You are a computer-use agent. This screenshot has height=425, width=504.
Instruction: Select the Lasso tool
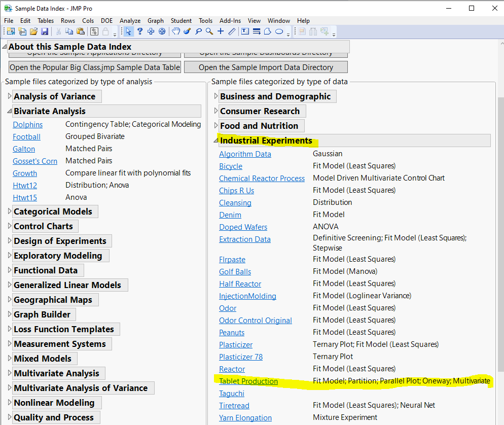click(198, 31)
